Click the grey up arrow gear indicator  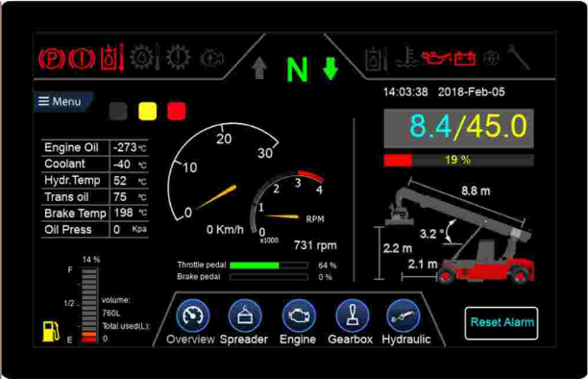[x=259, y=68]
